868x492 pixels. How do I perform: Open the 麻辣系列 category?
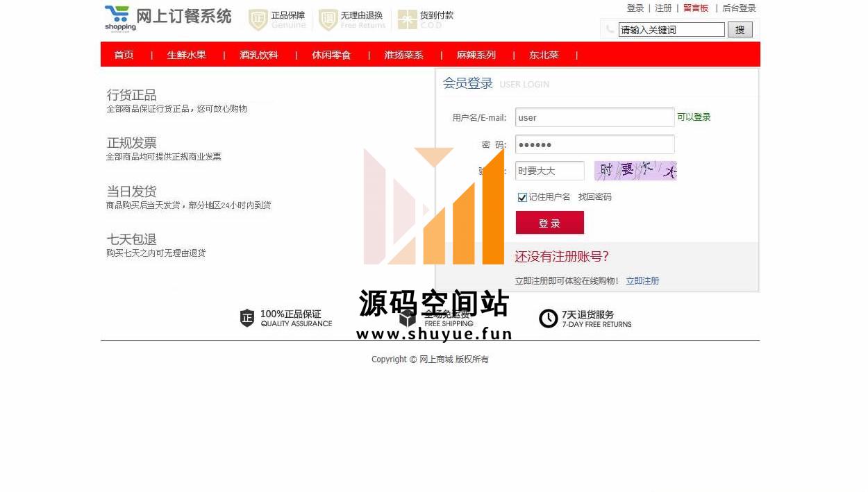click(x=476, y=55)
